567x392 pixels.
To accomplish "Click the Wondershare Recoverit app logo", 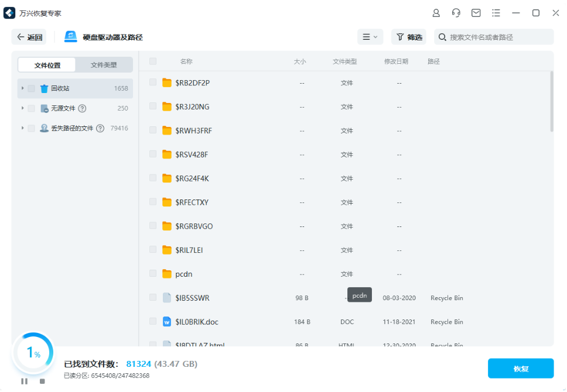I will pos(9,13).
